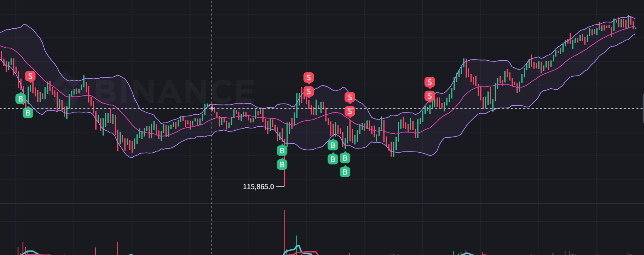Click the lone S sell marker at far left
The height and width of the screenshot is (255, 644).
click(x=30, y=77)
